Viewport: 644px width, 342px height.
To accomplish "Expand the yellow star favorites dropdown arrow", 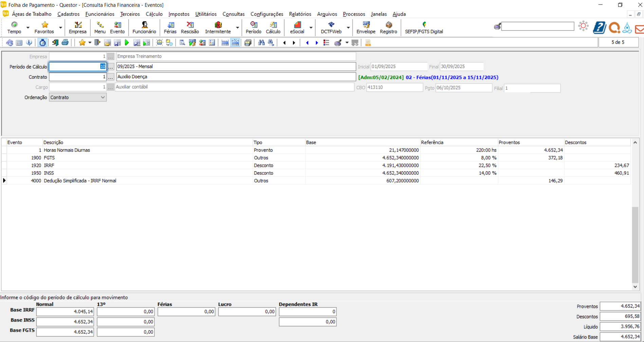I will (90, 42).
